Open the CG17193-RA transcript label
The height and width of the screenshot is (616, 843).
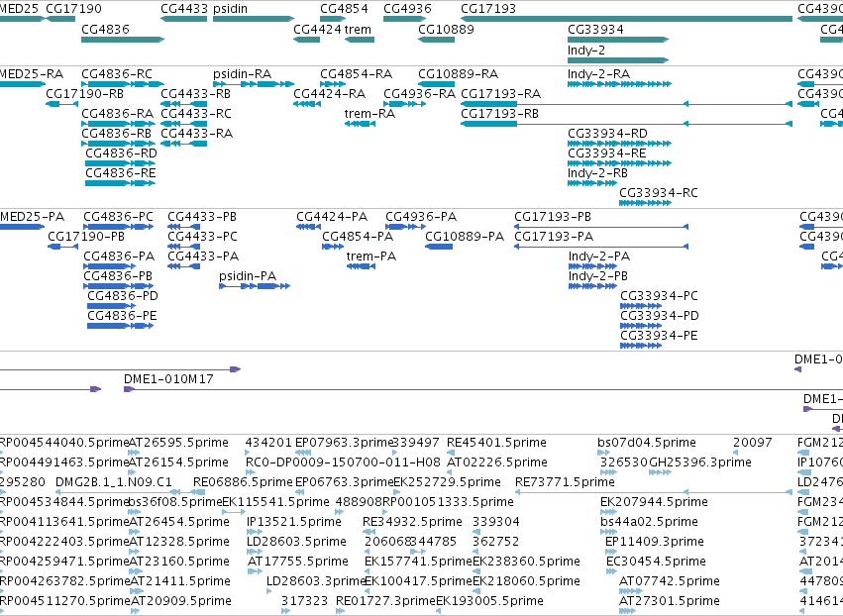500,93
